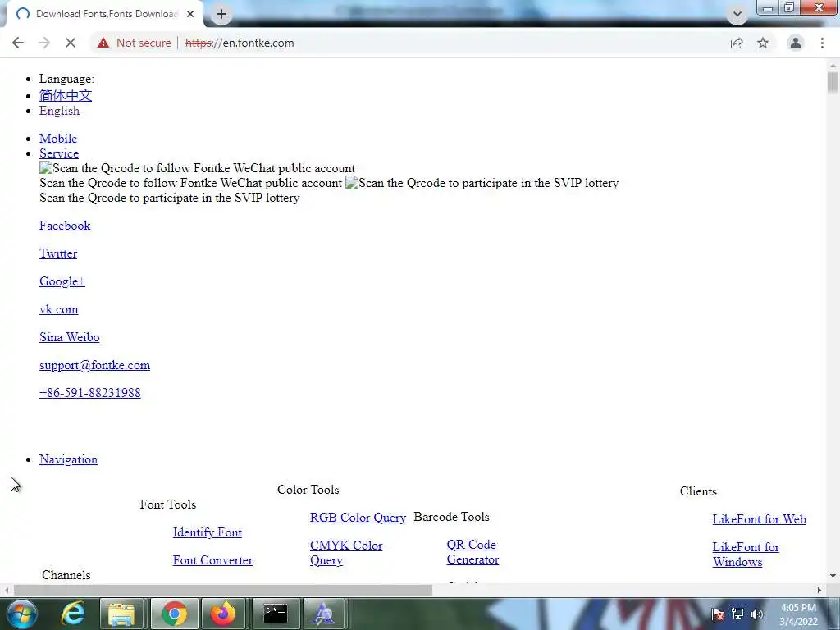Open the Windows Start button
The image size is (840, 630).
(x=22, y=614)
